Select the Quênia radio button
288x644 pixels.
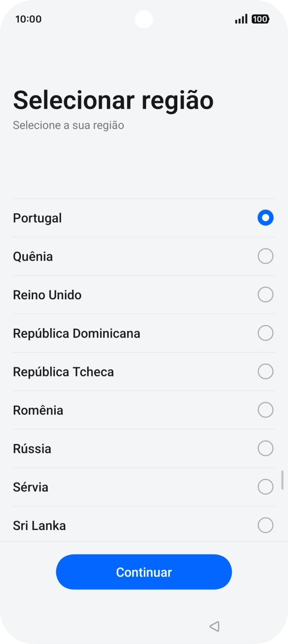click(x=265, y=256)
